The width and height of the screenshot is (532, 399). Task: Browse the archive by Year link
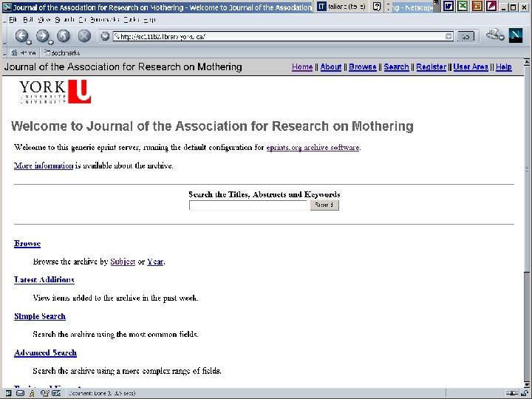coord(155,262)
